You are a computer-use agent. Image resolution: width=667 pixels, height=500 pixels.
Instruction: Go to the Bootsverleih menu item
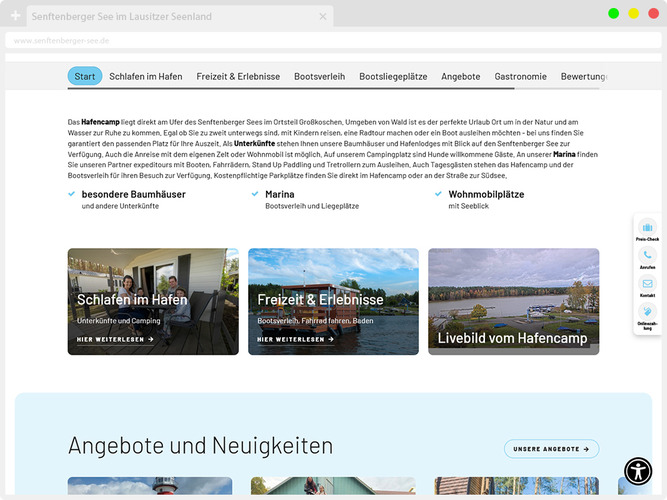[x=319, y=76]
